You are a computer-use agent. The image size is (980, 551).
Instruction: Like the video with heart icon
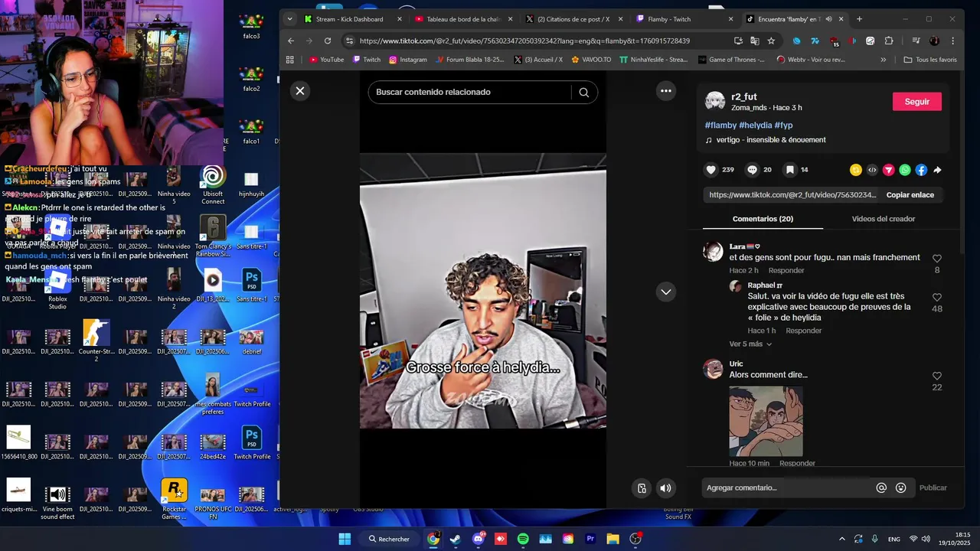point(711,170)
